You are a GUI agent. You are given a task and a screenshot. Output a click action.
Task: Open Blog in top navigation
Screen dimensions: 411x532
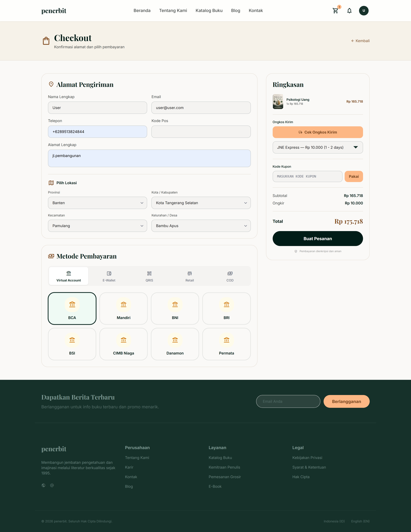[x=236, y=11]
